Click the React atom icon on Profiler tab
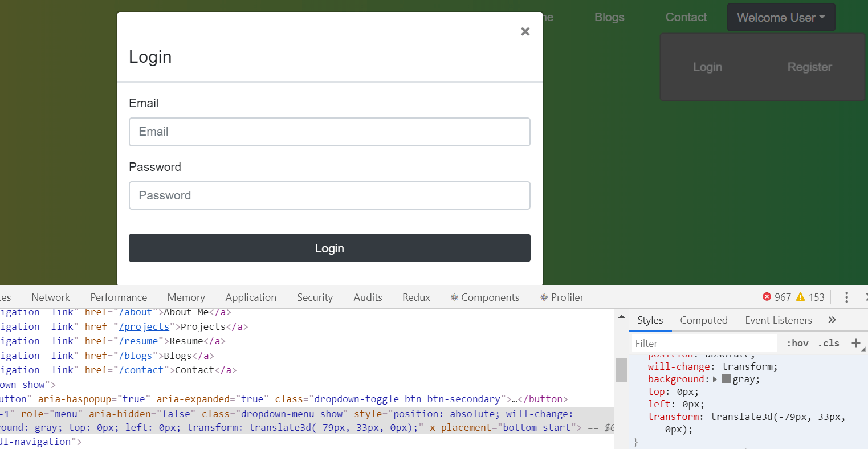 (543, 297)
